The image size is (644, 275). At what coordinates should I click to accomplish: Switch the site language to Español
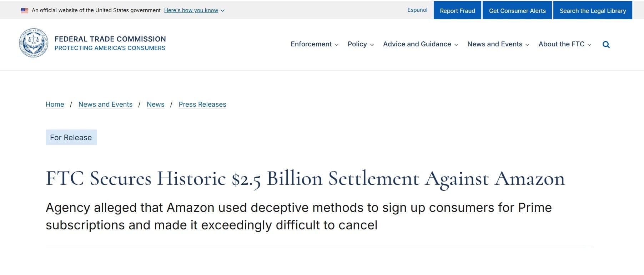[417, 10]
